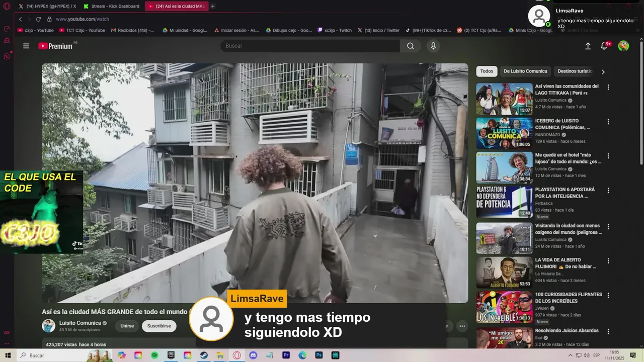Viewport: 644px width, 362px height.
Task: Open the video's three-dot more actions button
Action: (462, 326)
